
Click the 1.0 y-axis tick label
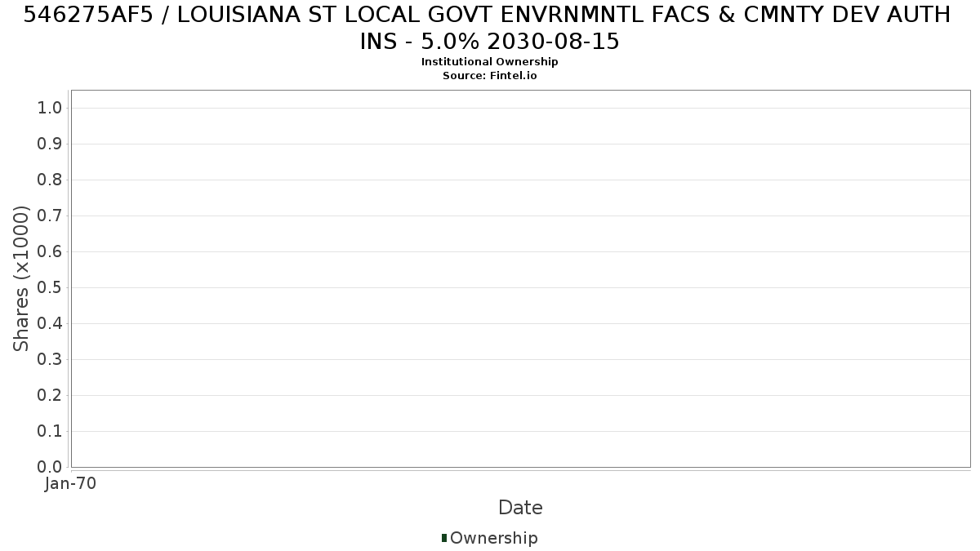(50, 109)
